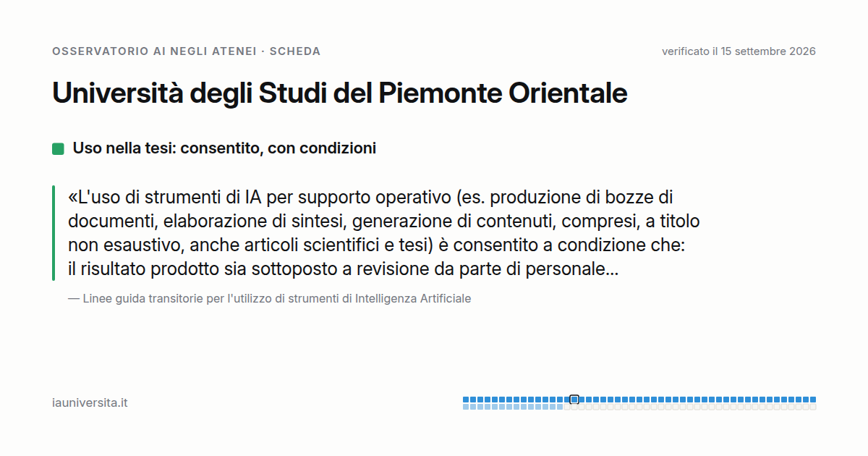Image resolution: width=868 pixels, height=456 pixels.
Task: Click the dark blue square right after the outlined one
Action: coord(582,400)
